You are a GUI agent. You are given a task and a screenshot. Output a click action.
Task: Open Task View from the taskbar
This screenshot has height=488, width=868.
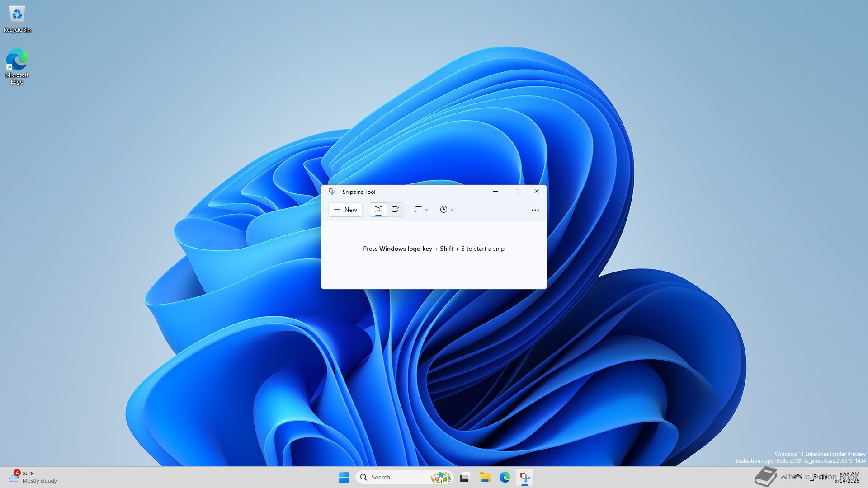pos(465,478)
